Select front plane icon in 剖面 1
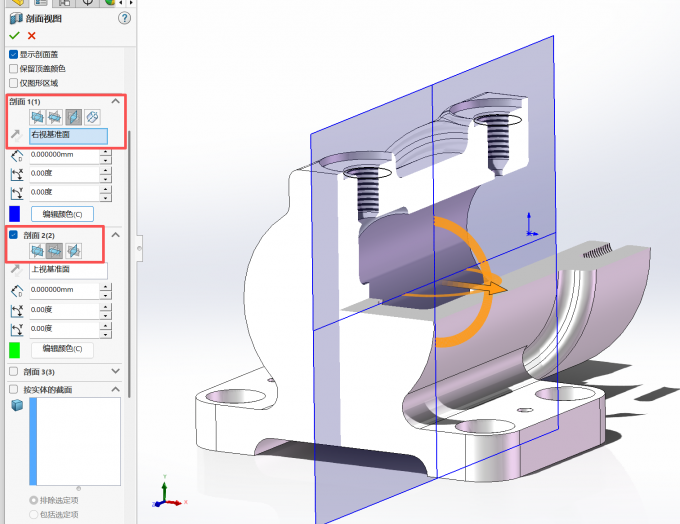680x524 pixels. (x=37, y=117)
